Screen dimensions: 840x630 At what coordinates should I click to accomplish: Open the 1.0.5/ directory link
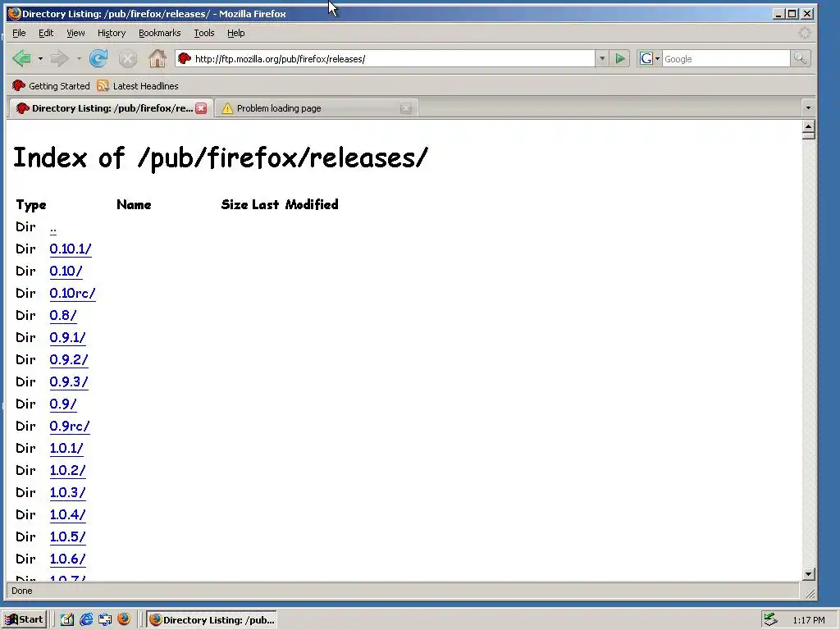point(67,536)
